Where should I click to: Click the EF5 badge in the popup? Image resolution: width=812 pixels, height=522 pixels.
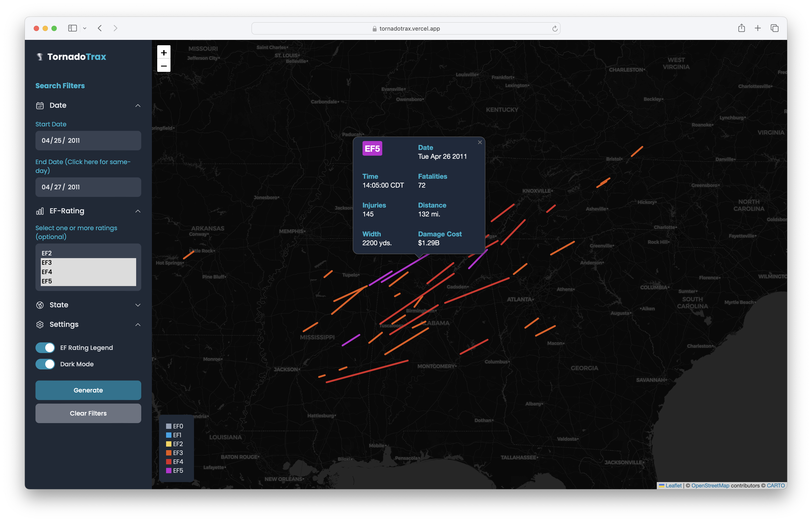372,149
